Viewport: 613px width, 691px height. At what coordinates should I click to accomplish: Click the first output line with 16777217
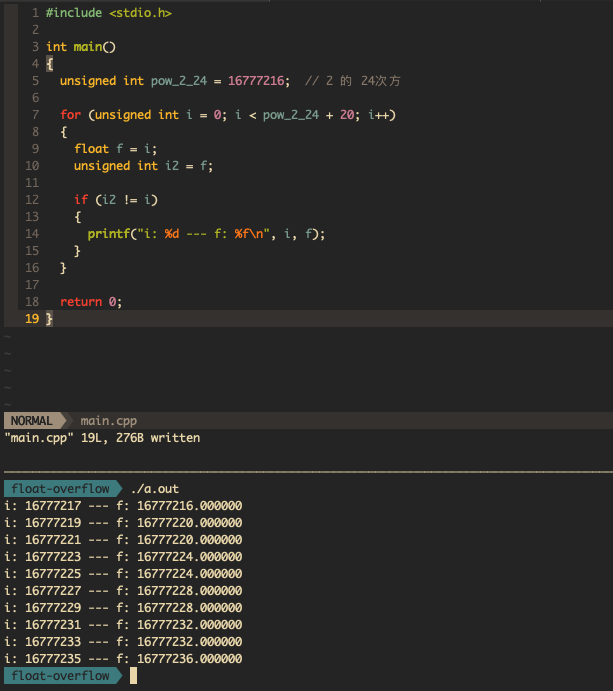[123, 506]
